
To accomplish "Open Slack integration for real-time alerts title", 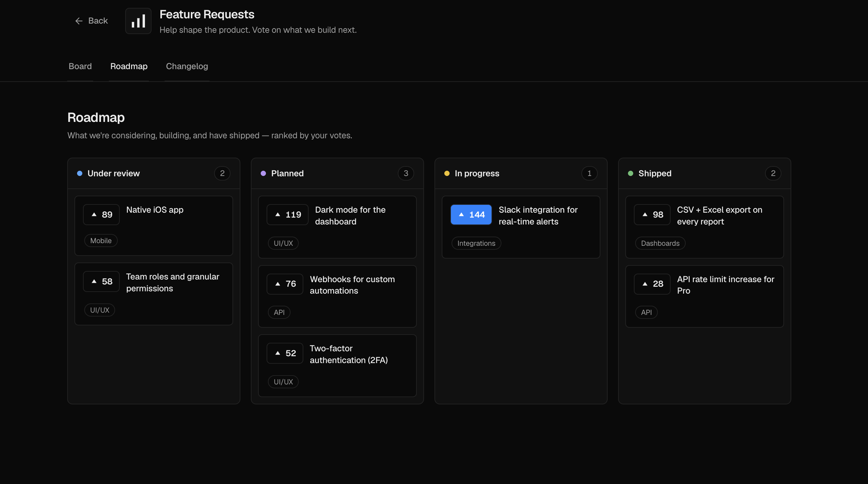I will [538, 216].
